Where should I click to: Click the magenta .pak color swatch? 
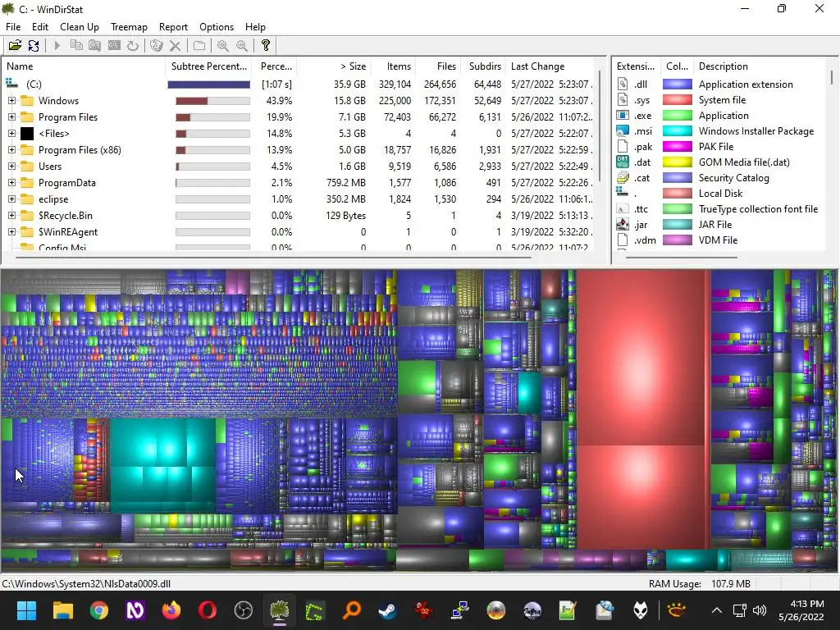click(677, 146)
